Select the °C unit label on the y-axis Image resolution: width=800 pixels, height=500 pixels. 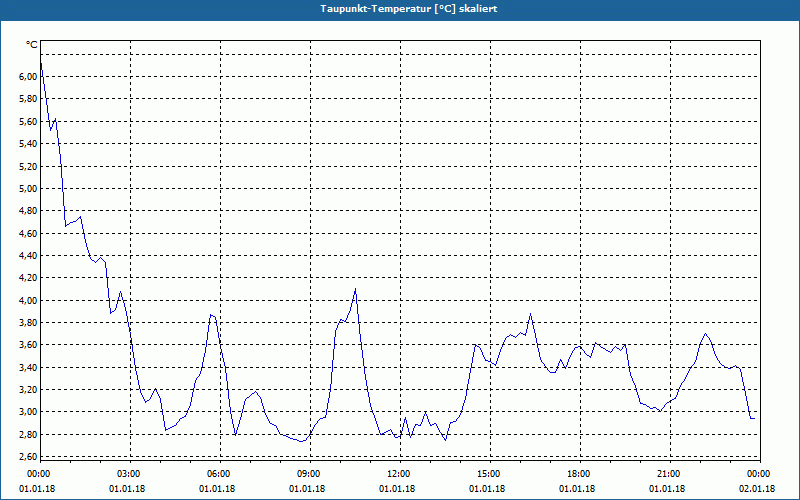pos(31,45)
